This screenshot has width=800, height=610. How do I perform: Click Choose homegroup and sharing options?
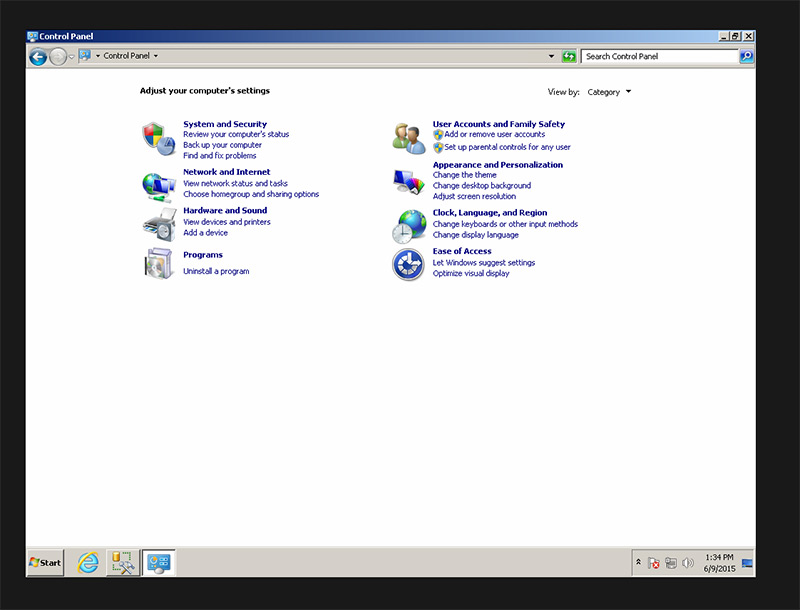pos(251,194)
